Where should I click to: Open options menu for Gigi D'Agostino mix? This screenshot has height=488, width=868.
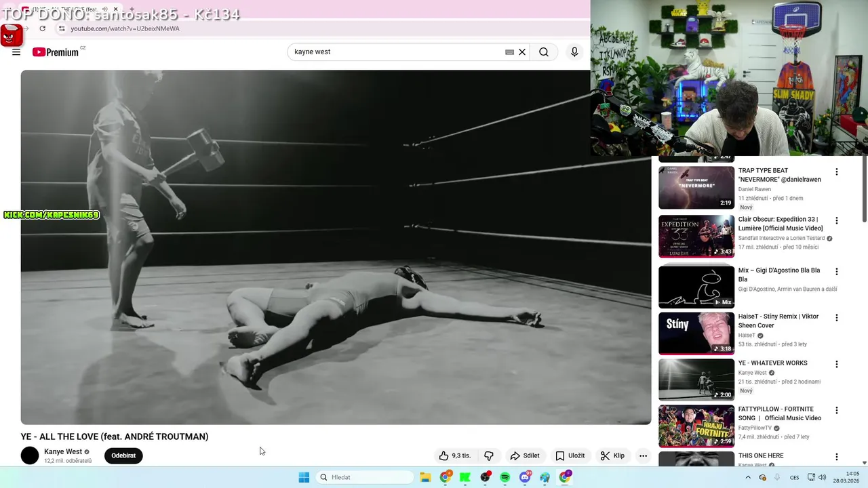[836, 272]
